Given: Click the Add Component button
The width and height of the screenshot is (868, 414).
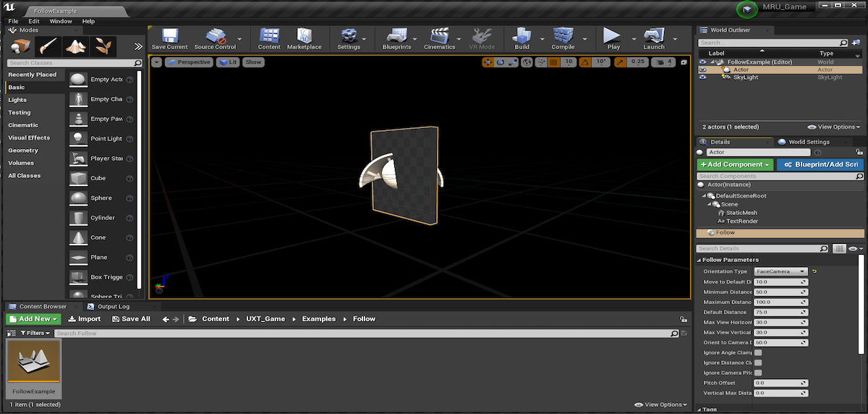Looking at the screenshot, I should pyautogui.click(x=734, y=165).
